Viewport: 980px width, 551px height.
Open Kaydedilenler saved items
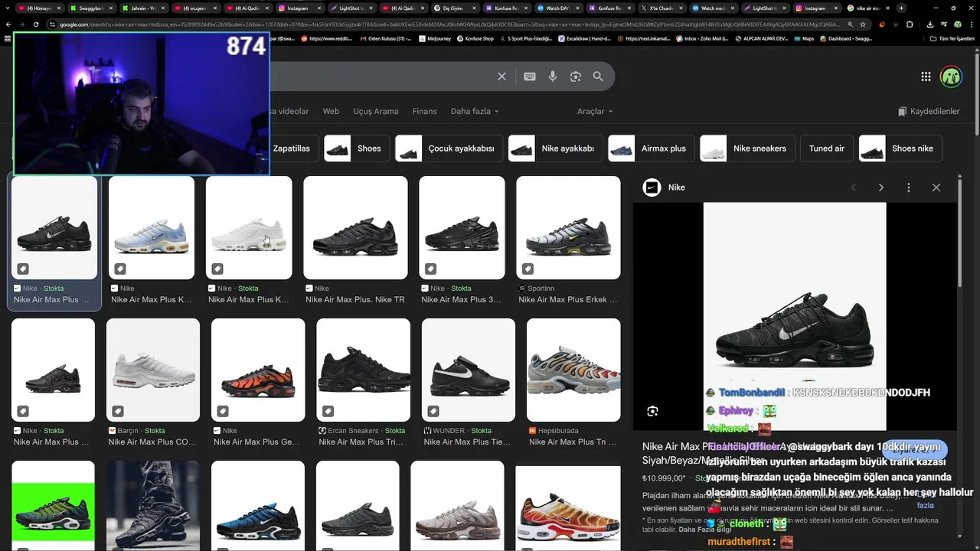[x=929, y=111]
